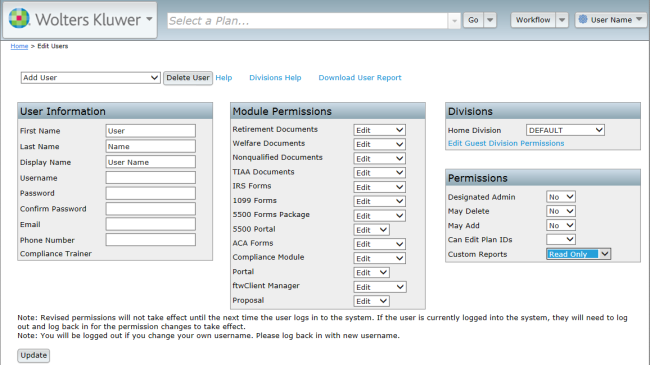Expand the Select a Plan list arrow

tap(454, 21)
